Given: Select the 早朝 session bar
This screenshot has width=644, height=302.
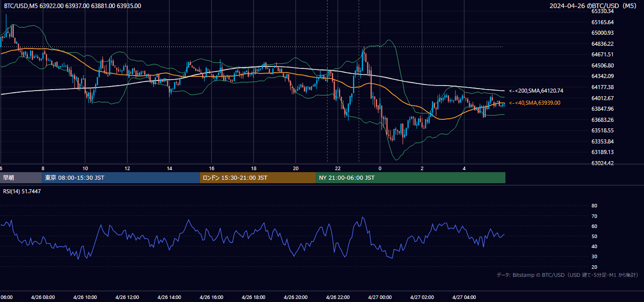Looking at the screenshot, I should [21, 178].
